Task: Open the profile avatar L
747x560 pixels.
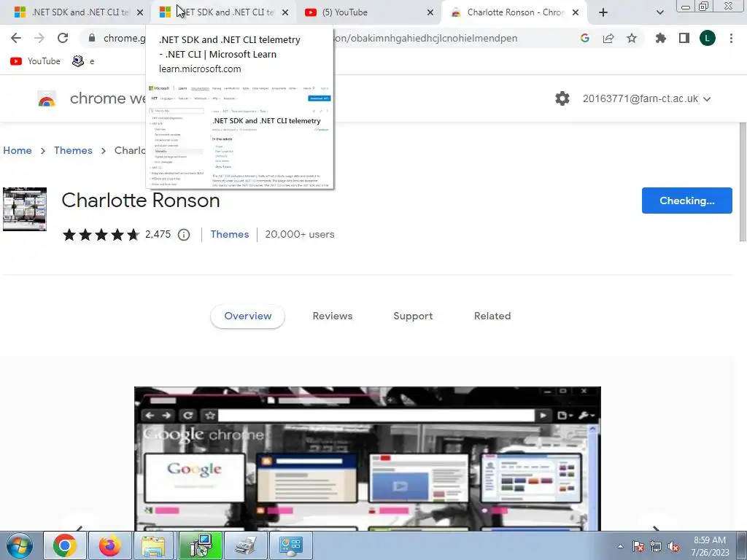Action: (x=708, y=38)
